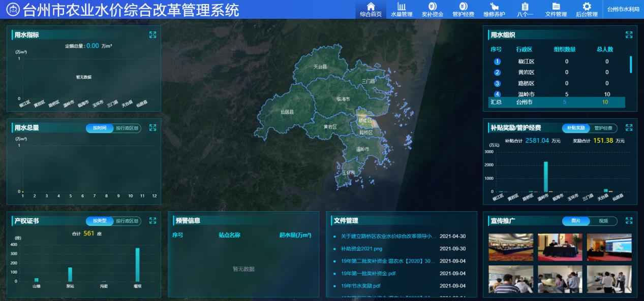644x301 pixels.
Task: Expand the 补贴奖励/管护经费 panel to fullscreen
Action: point(629,127)
